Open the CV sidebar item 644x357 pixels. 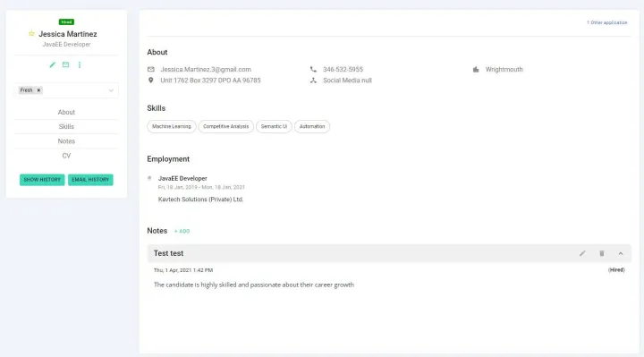[x=66, y=156]
